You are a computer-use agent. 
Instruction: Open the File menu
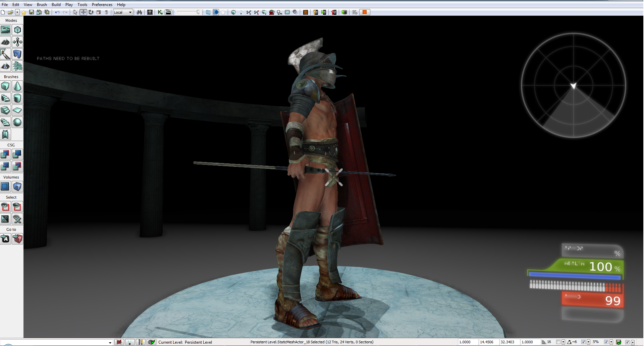[x=5, y=5]
